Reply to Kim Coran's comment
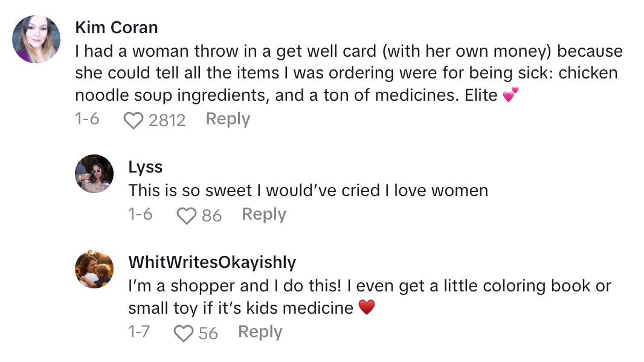The image size is (644, 362). [x=228, y=119]
